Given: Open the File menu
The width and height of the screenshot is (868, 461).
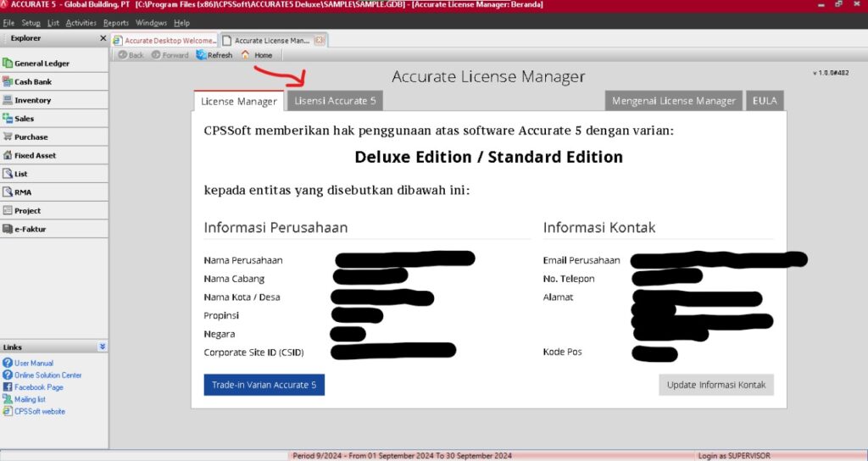Looking at the screenshot, I should (8, 23).
